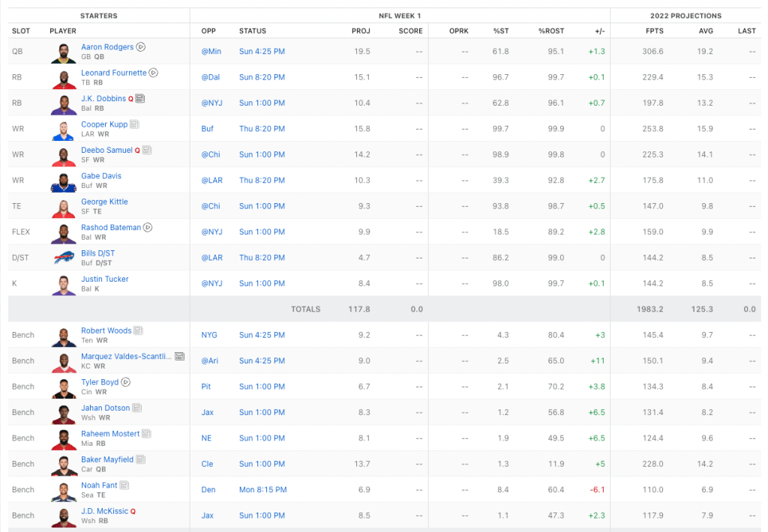
Task: Click the news icon for Marquez Valdes-Scantling
Action: (180, 357)
